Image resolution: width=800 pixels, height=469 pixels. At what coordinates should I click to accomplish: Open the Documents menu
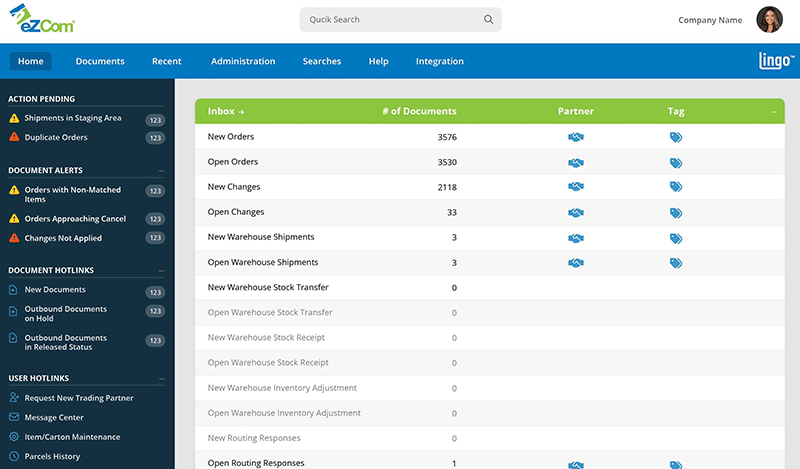(100, 61)
